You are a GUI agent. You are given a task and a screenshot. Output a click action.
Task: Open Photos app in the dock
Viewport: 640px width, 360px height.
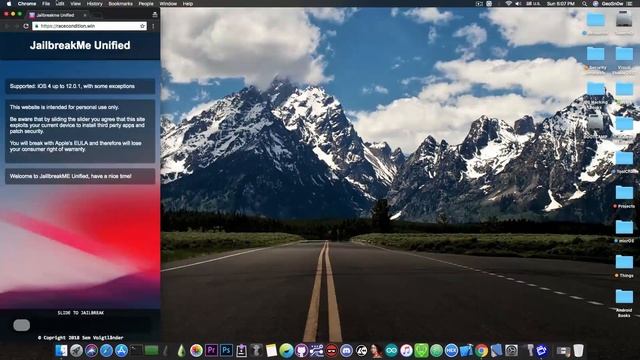pyautogui.click(x=196, y=351)
